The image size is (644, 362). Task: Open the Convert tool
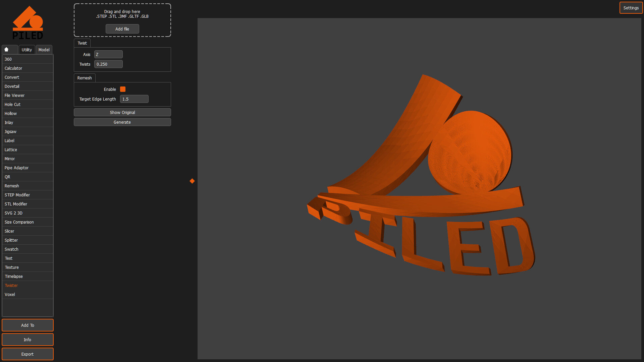point(28,77)
